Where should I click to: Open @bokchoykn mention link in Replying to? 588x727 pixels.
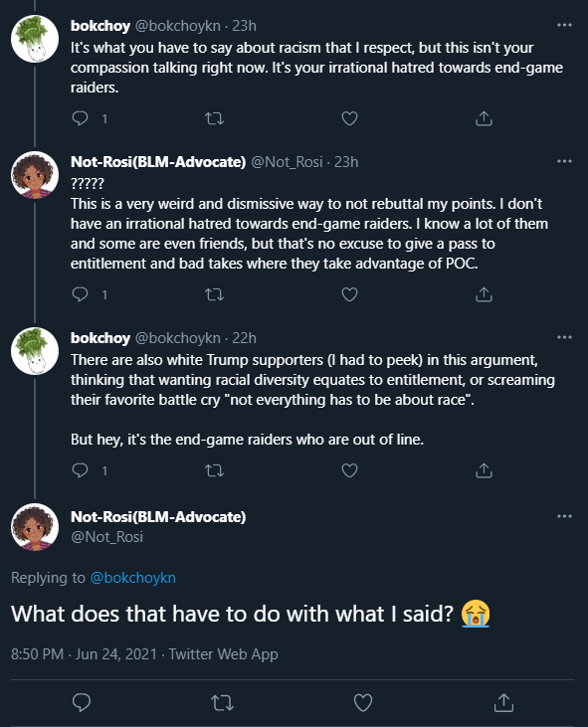pos(133,578)
